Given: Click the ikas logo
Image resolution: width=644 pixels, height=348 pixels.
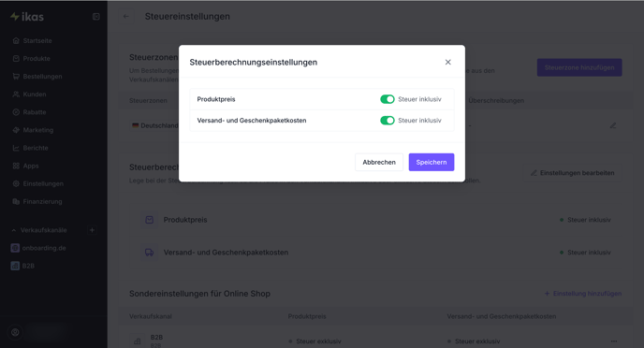Looking at the screenshot, I should pyautogui.click(x=27, y=17).
